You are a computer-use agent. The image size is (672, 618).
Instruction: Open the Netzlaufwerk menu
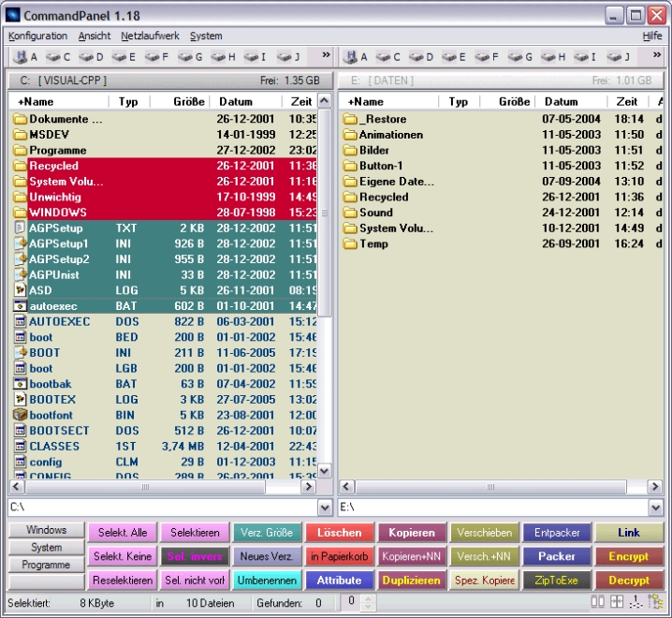point(150,36)
